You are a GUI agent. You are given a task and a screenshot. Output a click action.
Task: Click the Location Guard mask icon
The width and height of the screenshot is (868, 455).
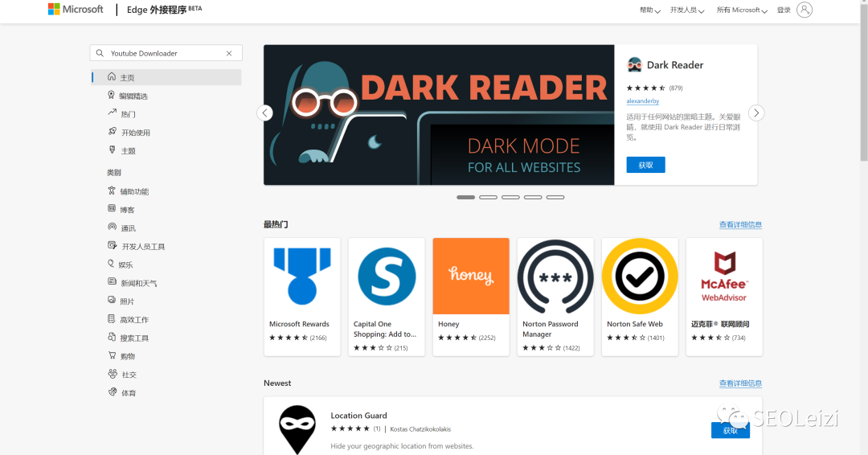point(297,429)
